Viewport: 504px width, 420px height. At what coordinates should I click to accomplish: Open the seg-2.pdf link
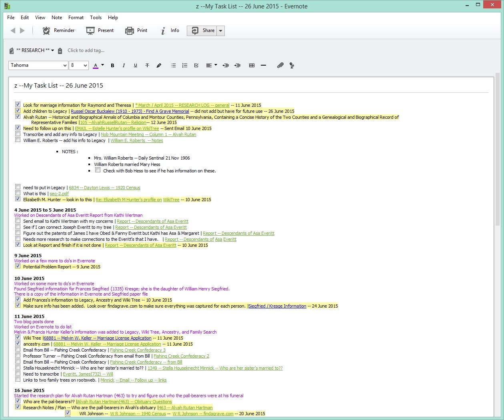(x=59, y=194)
